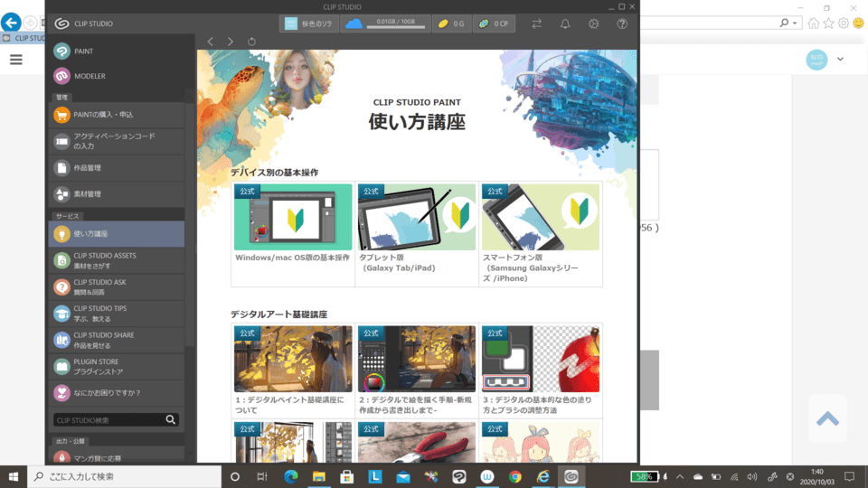
Task: Open CLIP STUDIO ASK 質問&回答
Action: point(117,286)
